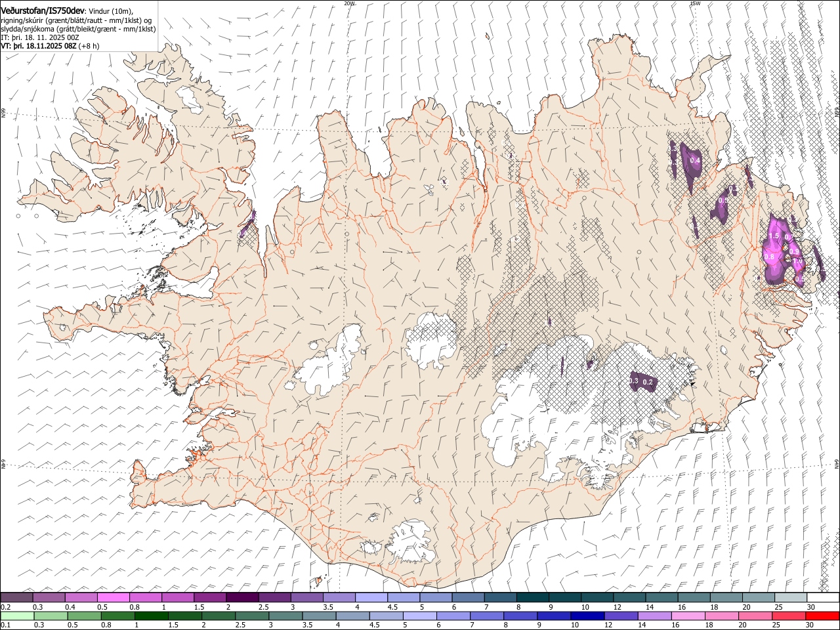
Task: Pick the bottom-row swatch starting at 2.5
Action: [x=252, y=616]
